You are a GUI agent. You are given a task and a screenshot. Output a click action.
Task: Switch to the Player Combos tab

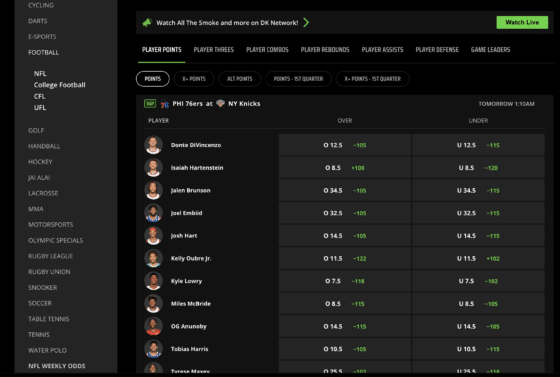(x=267, y=50)
